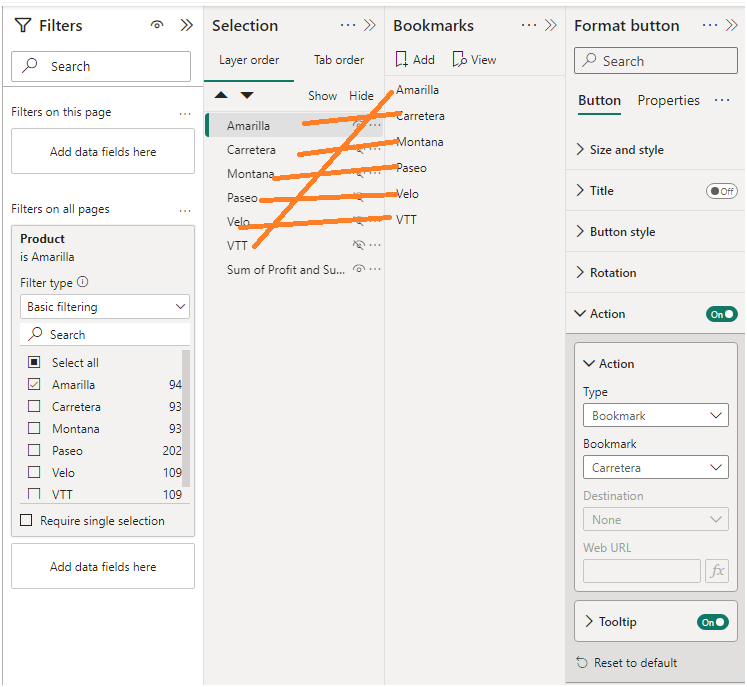Select Amarilla layer in Selection pane
This screenshot has width=747, height=687.
pos(293,125)
